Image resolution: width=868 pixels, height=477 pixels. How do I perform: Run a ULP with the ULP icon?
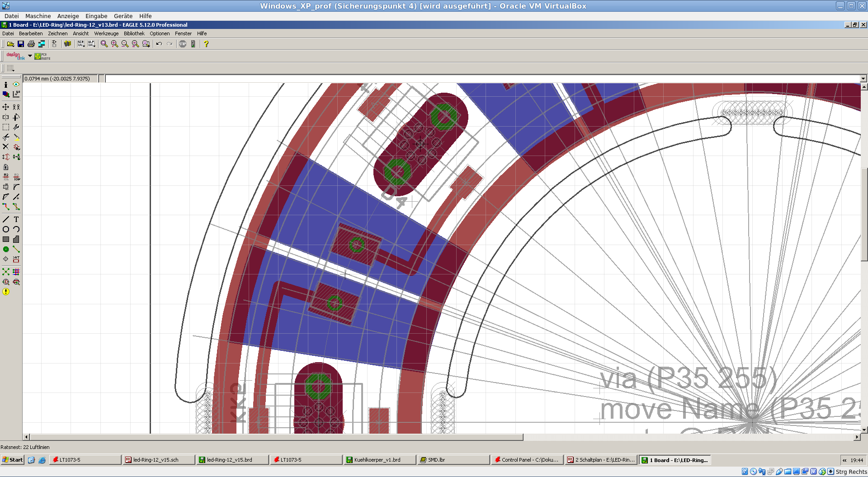91,44
